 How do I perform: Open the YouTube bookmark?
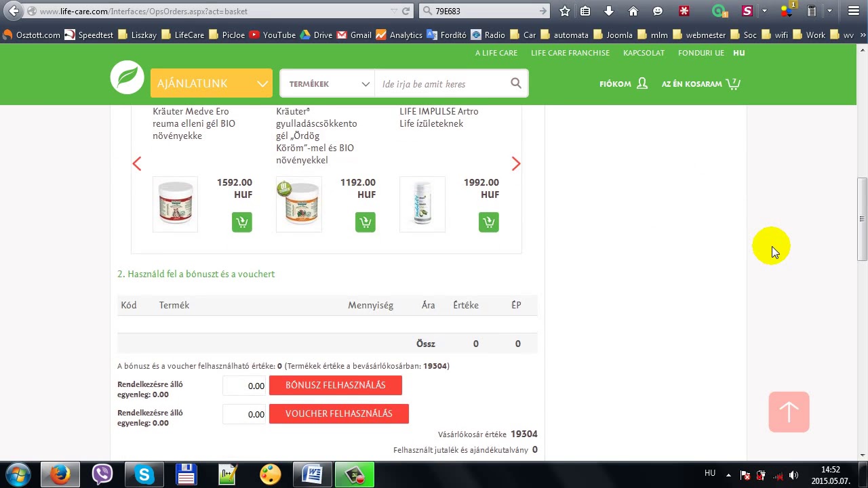click(272, 35)
